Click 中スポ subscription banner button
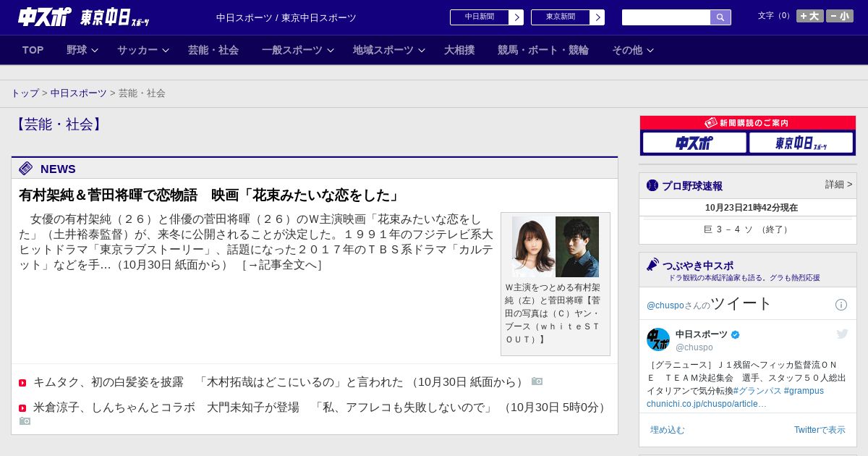This screenshot has width=868, height=456. tap(694, 143)
